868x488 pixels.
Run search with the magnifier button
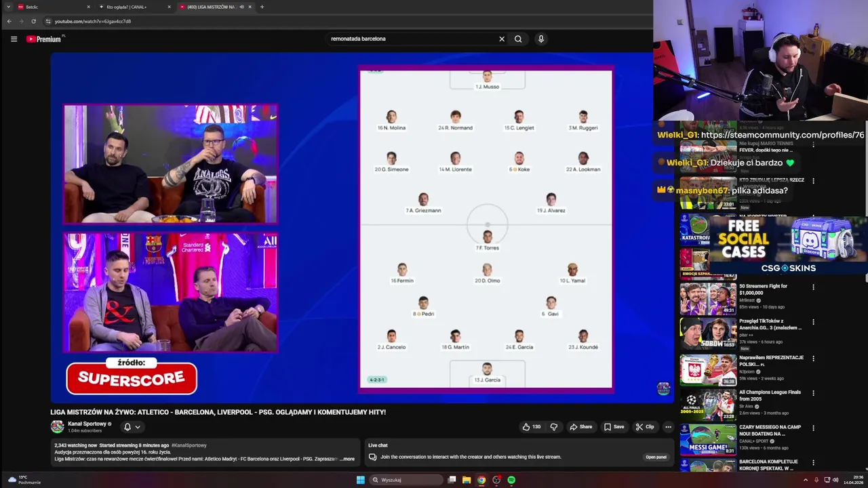[518, 39]
